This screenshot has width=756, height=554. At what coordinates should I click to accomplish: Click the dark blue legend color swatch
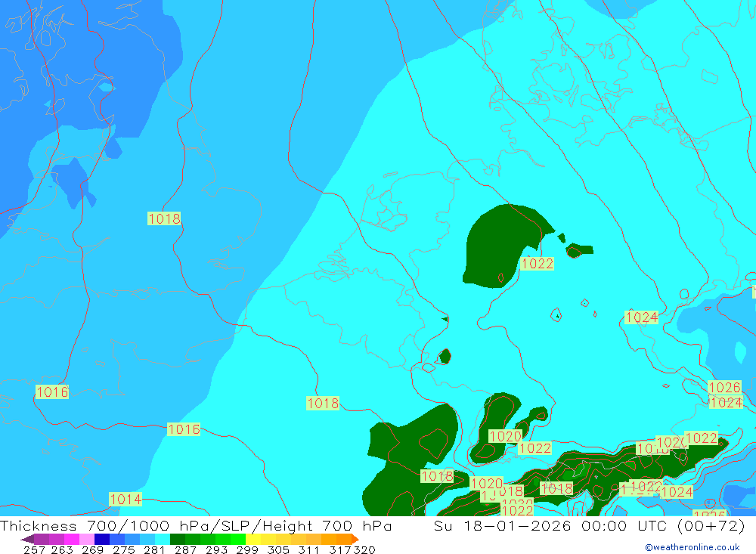point(102,539)
